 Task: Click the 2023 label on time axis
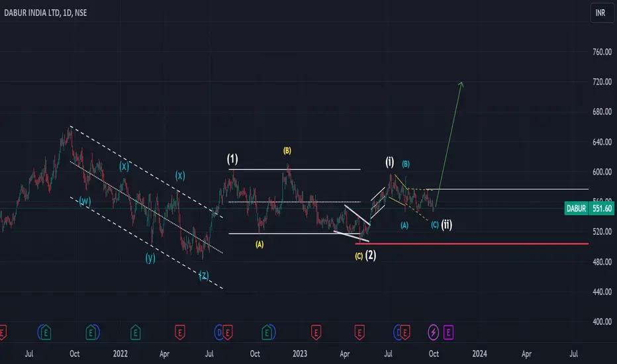point(300,354)
